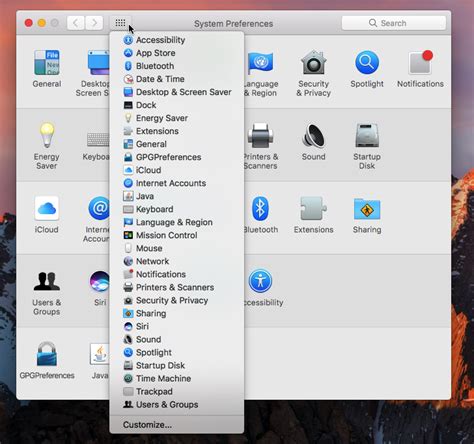Select Bluetooth in the dropdown menu
This screenshot has width=474, height=444.
177,66
